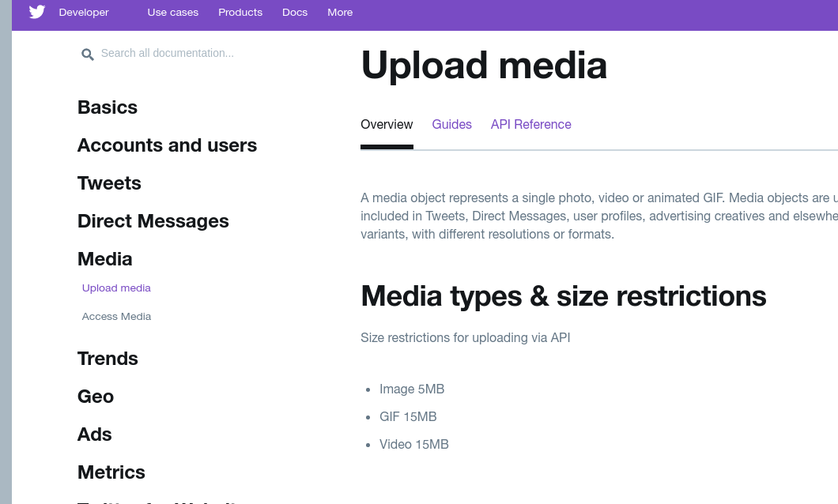Click the 'Size restrictions for uploading via API' text
This screenshot has height=504, width=838.
point(465,338)
